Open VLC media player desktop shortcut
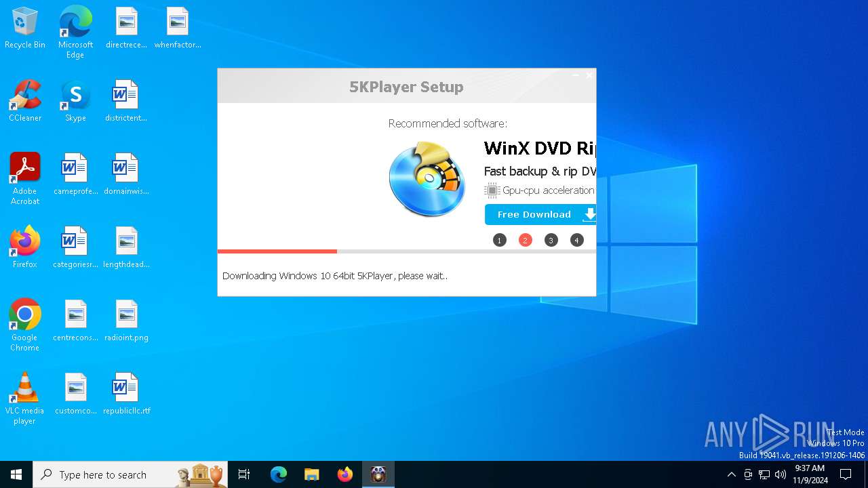868x488 pixels. click(25, 398)
